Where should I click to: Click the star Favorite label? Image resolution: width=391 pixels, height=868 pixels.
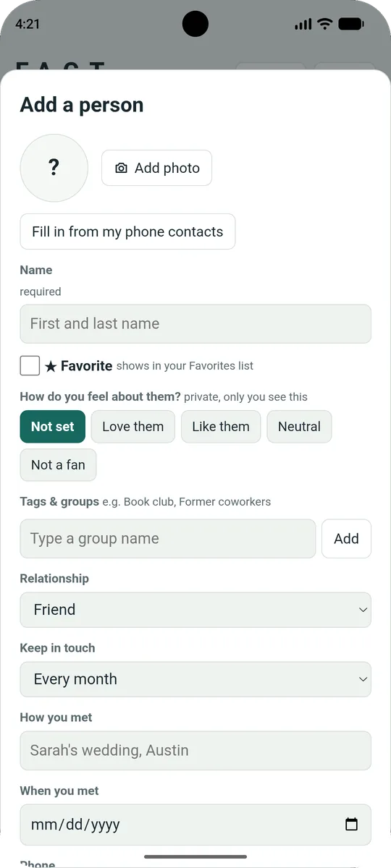78,366
